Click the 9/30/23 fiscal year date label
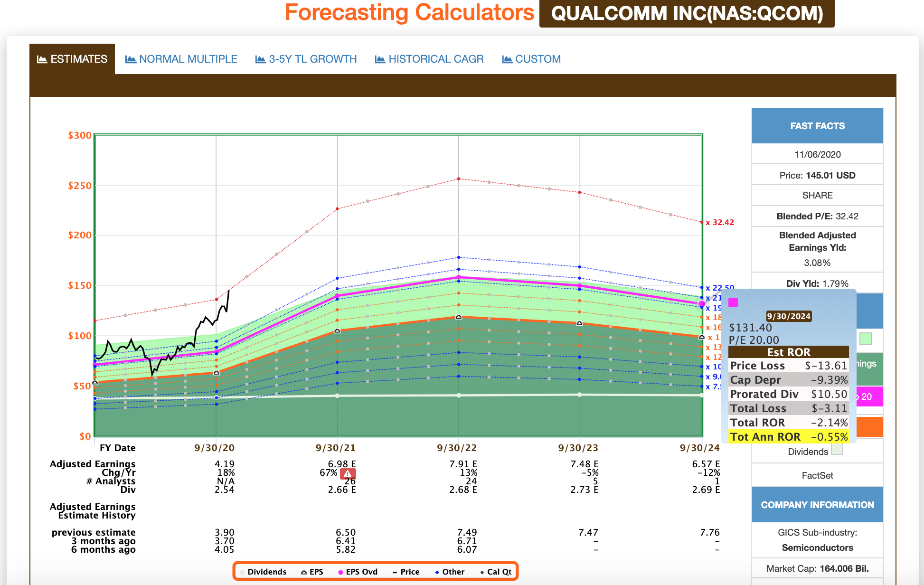 578,448
